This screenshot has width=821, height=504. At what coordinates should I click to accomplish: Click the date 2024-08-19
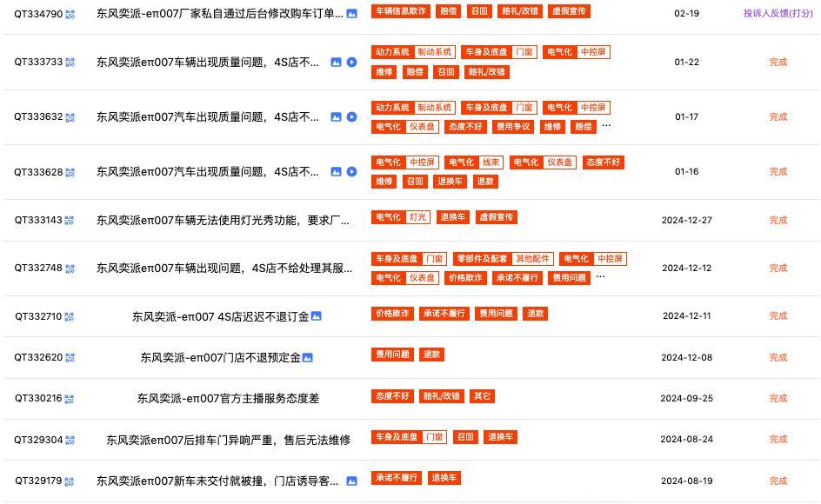pos(686,481)
